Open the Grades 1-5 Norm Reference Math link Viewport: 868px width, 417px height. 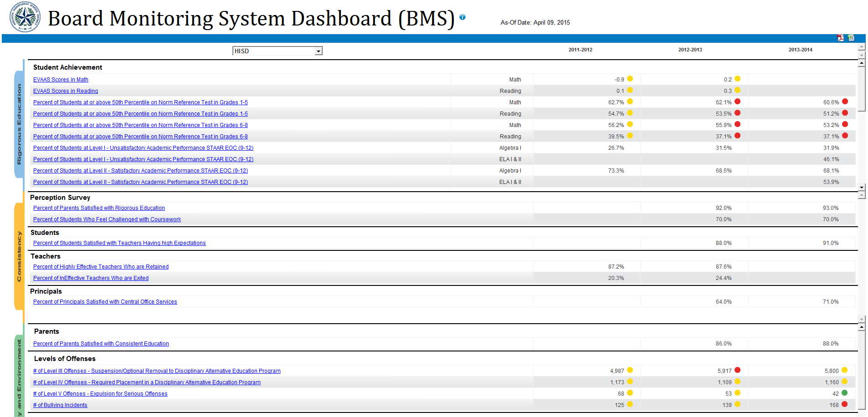(140, 102)
